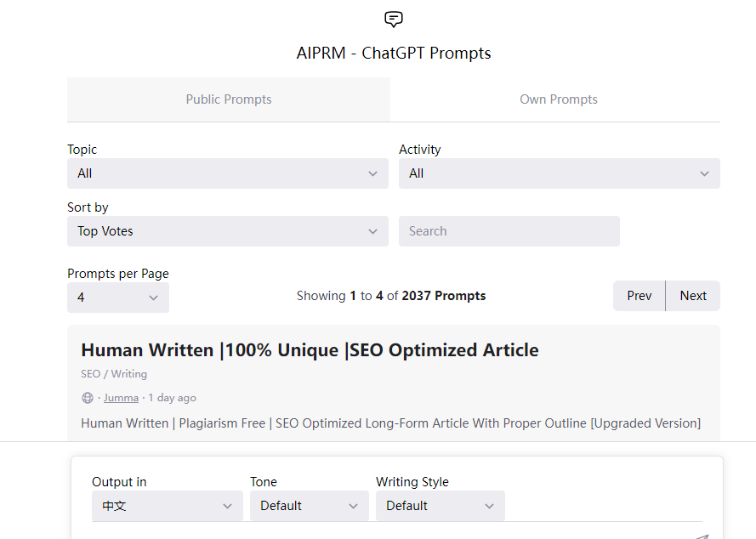Click the Search prompts input field
Image resolution: width=756 pixels, height=539 pixels.
pyautogui.click(x=509, y=231)
